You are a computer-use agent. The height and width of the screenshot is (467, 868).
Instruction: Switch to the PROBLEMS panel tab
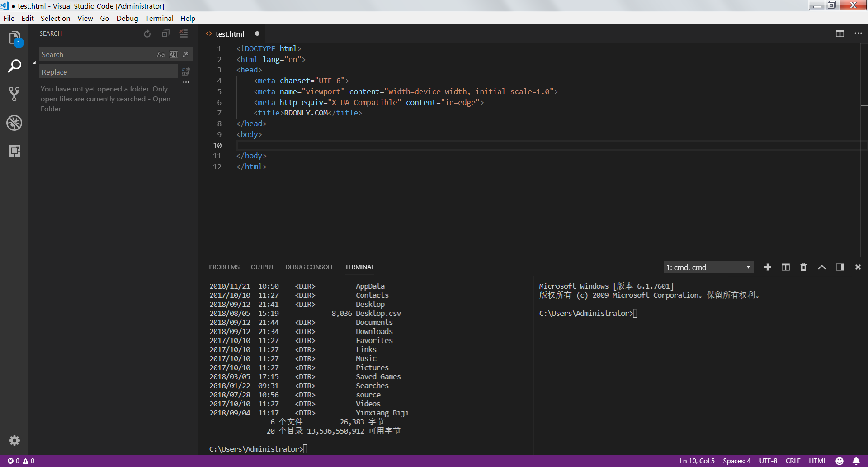[224, 267]
